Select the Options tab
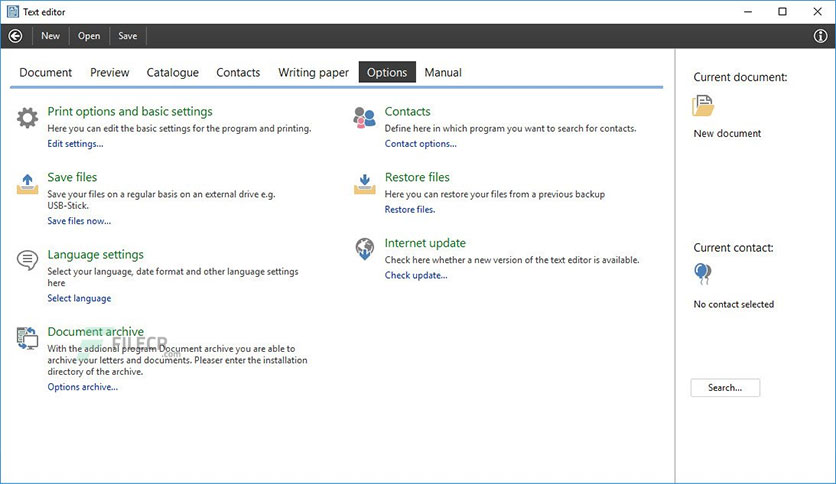836x484 pixels. (x=387, y=72)
